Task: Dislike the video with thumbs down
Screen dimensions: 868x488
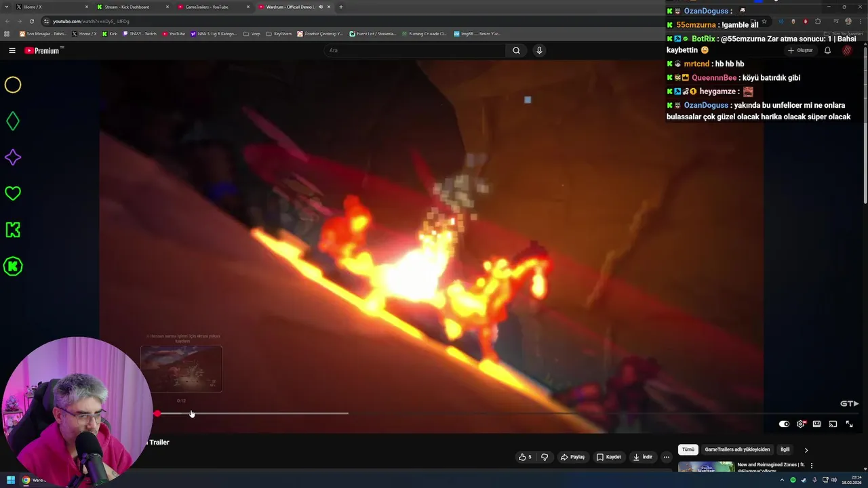Action: pos(545,457)
